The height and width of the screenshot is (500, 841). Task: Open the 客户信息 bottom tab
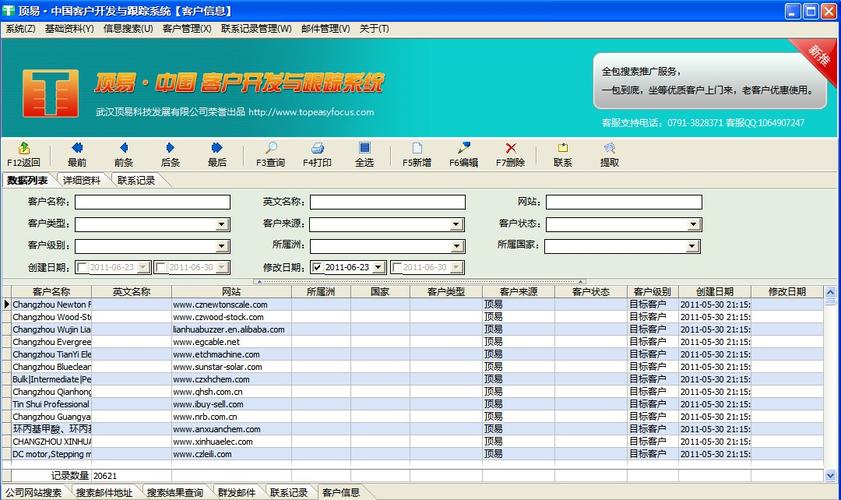341,492
